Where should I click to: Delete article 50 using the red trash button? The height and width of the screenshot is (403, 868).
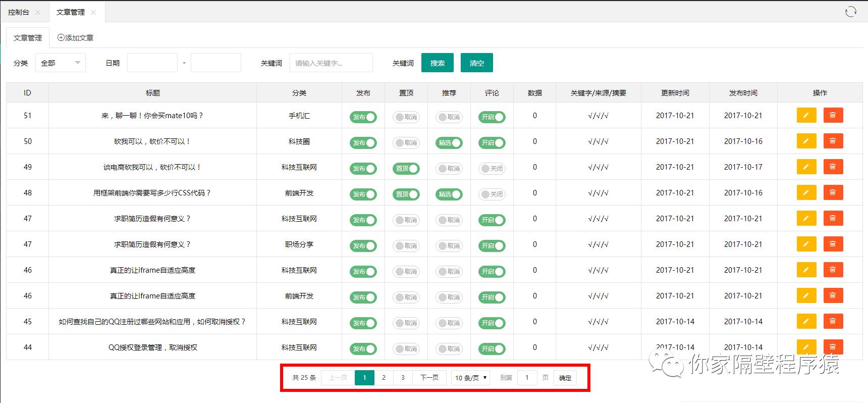point(833,141)
